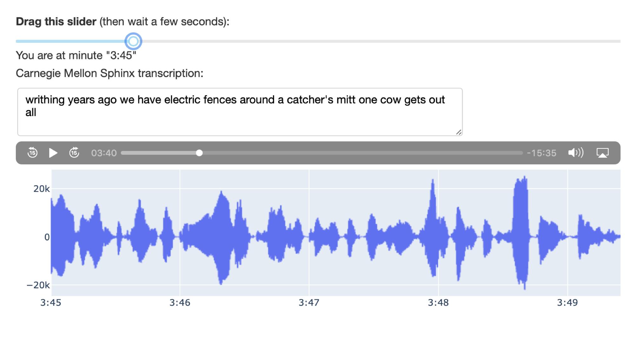Click the 3:47 axis tick label

tap(309, 303)
